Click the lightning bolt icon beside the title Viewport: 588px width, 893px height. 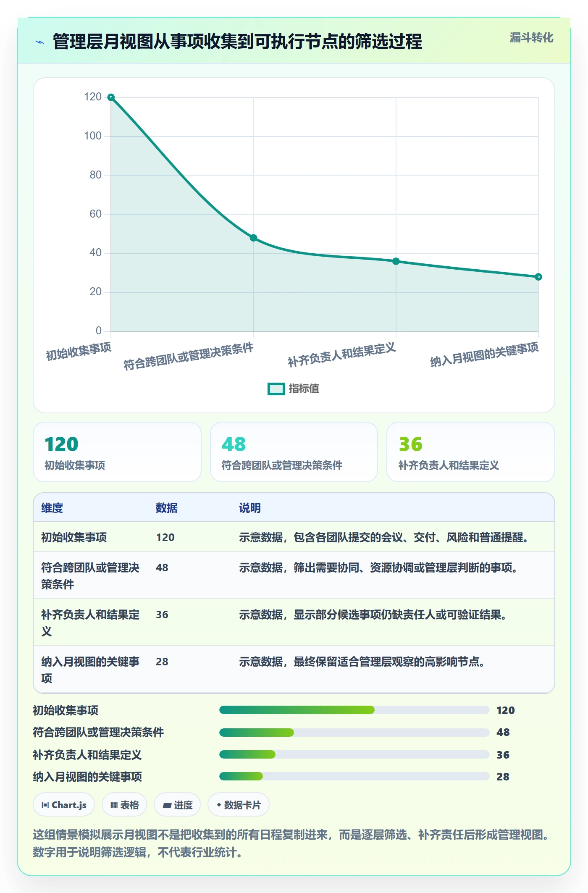click(40, 42)
